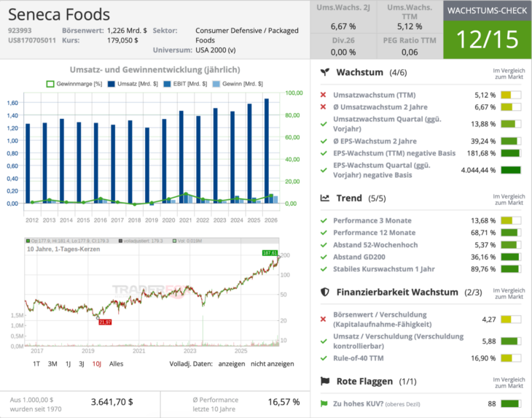Click red X next to Ø Umsatzwachstum 2 Jahre
The width and height of the screenshot is (532, 418).
click(x=323, y=107)
